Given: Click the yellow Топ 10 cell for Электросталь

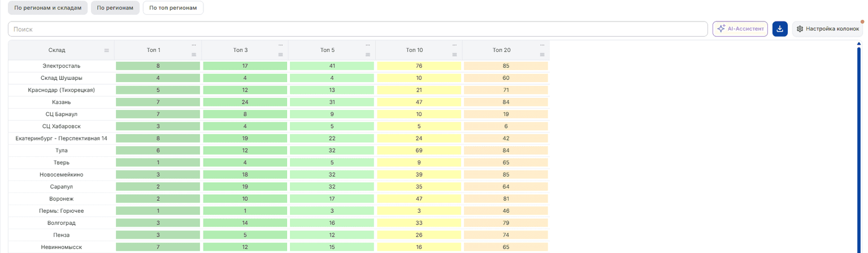Looking at the screenshot, I should tap(419, 66).
